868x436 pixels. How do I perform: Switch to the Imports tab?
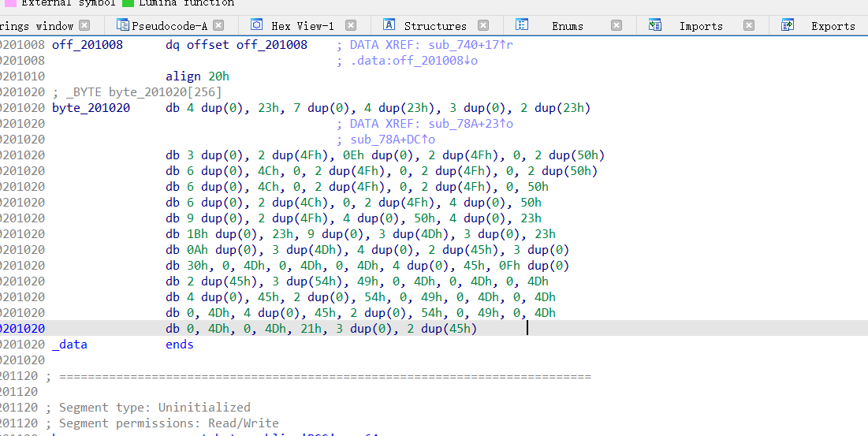coord(701,25)
